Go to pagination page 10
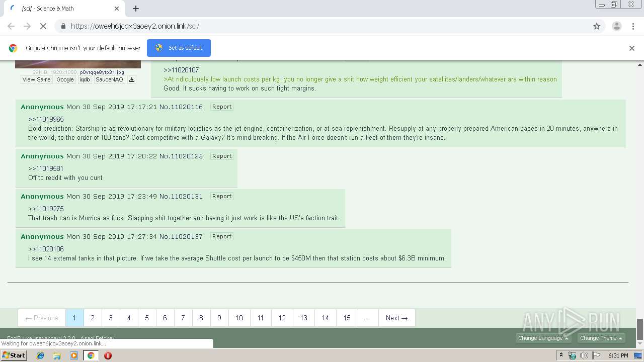The width and height of the screenshot is (644, 362). tap(239, 318)
